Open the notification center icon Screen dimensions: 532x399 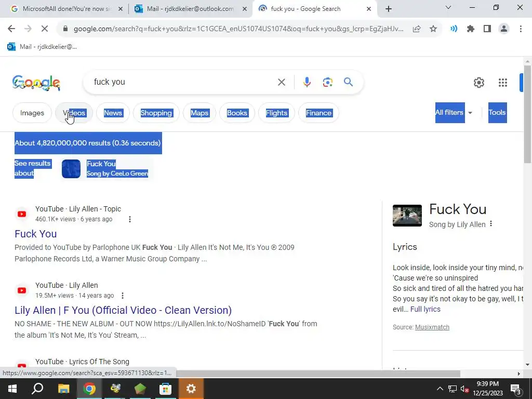pos(516,389)
